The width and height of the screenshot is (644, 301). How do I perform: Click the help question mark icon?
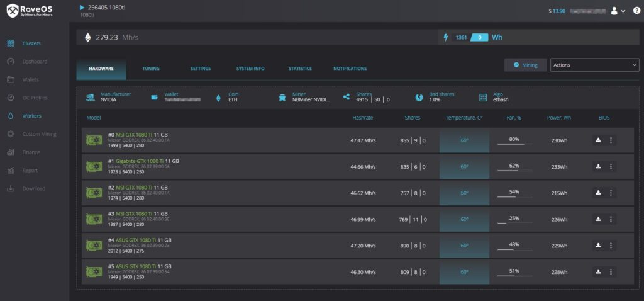(x=636, y=11)
